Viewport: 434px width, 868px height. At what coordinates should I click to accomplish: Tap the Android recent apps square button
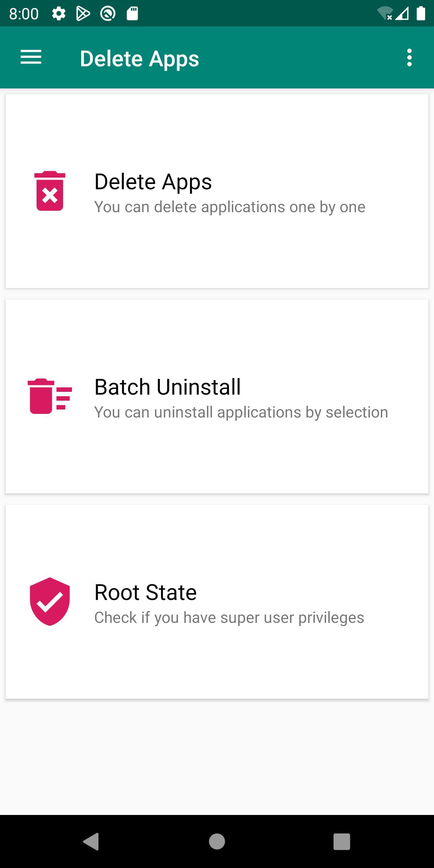pyautogui.click(x=342, y=841)
